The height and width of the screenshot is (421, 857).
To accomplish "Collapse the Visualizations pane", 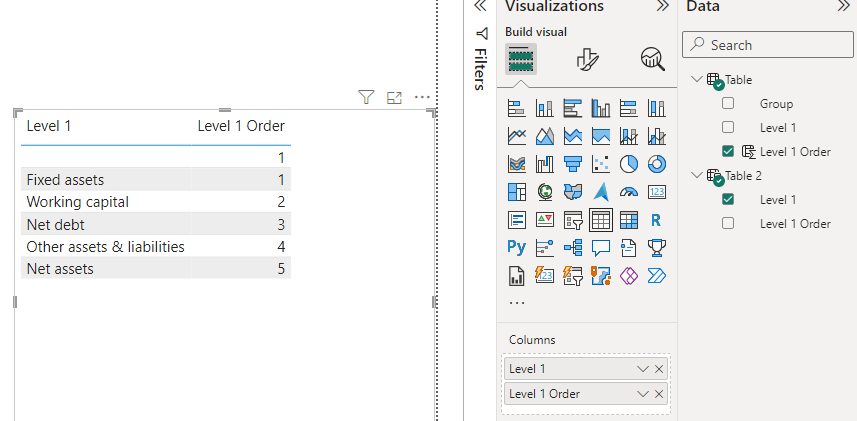I will 662,6.
